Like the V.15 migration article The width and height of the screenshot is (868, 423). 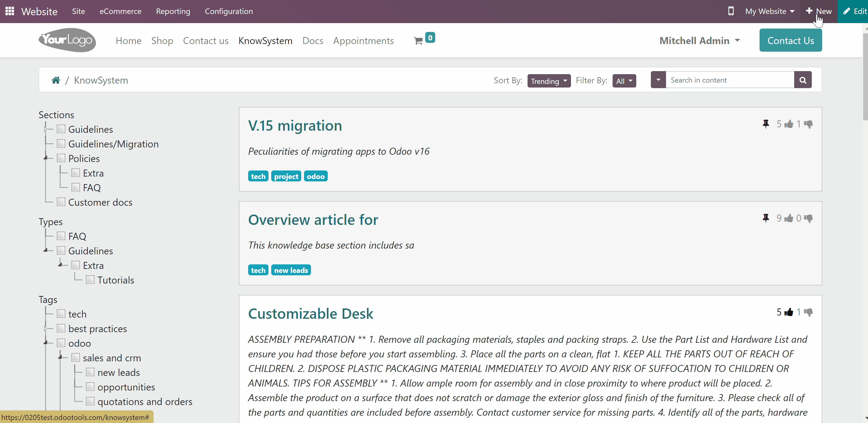[x=789, y=124]
